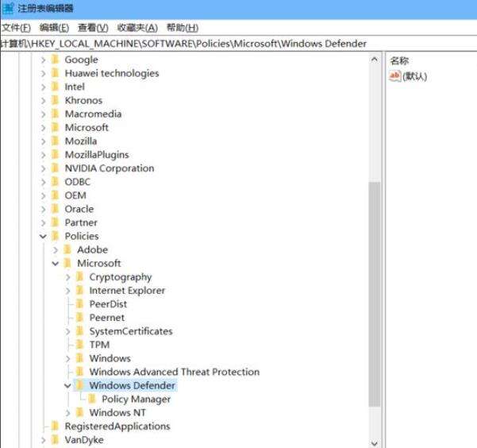The image size is (477, 448).
Task: Click the ODBC folder icon
Action: pos(55,182)
